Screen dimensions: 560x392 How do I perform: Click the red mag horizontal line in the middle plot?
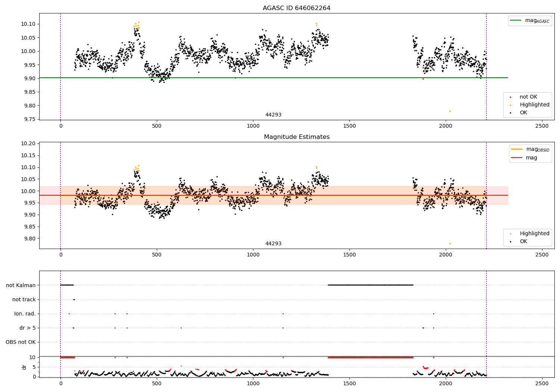point(273,195)
